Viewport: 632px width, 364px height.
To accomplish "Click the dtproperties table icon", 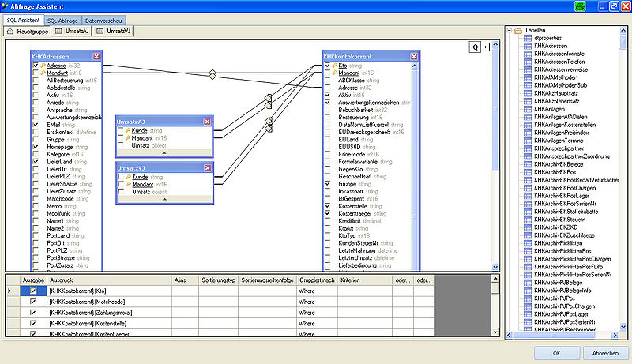I will pos(528,38).
